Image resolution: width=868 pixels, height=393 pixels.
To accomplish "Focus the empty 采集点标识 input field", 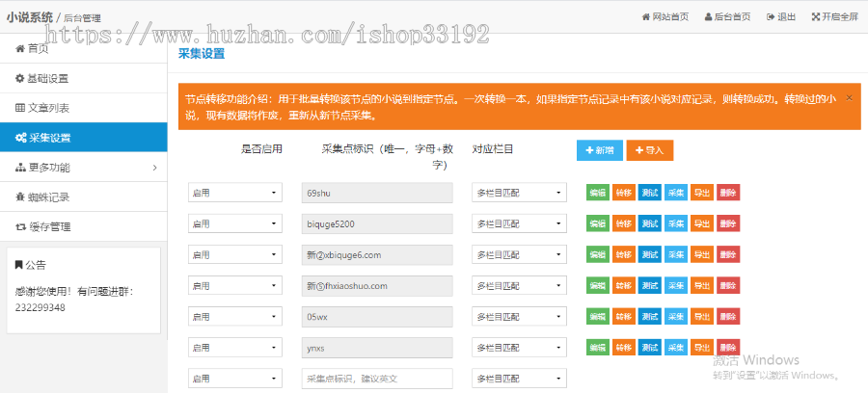I will click(377, 379).
